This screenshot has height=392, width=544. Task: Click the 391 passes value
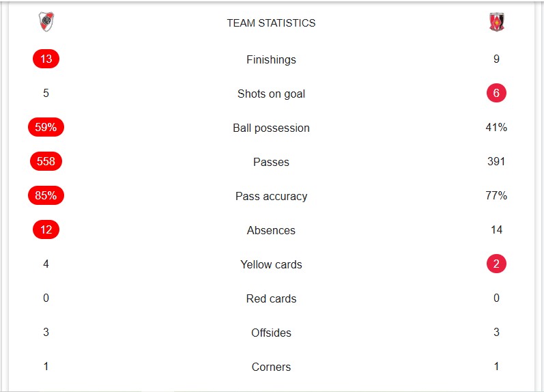coord(496,162)
